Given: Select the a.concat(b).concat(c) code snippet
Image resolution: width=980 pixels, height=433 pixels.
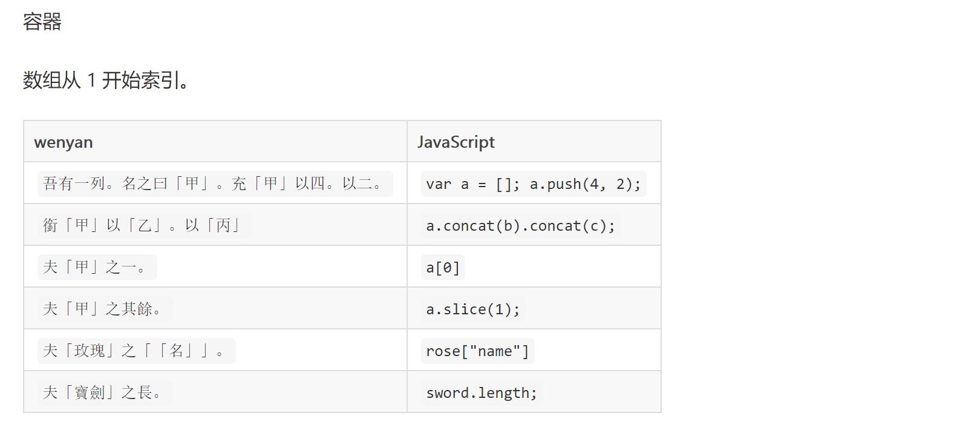Looking at the screenshot, I should (520, 226).
